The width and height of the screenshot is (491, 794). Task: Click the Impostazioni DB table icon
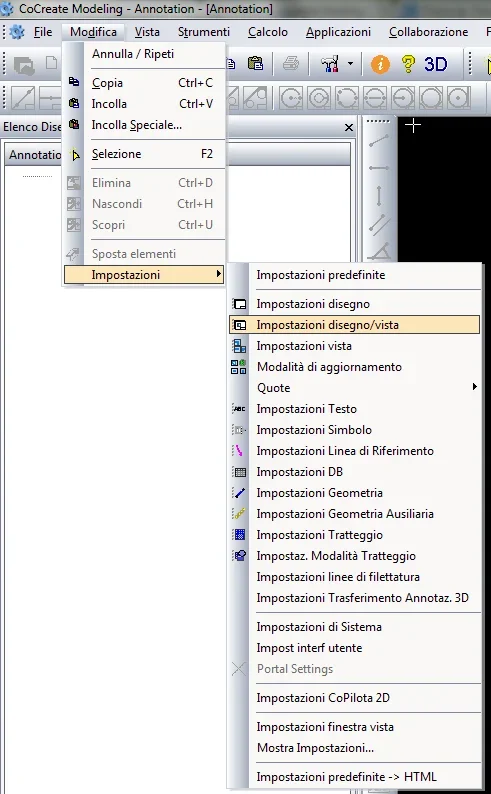pyautogui.click(x=239, y=472)
